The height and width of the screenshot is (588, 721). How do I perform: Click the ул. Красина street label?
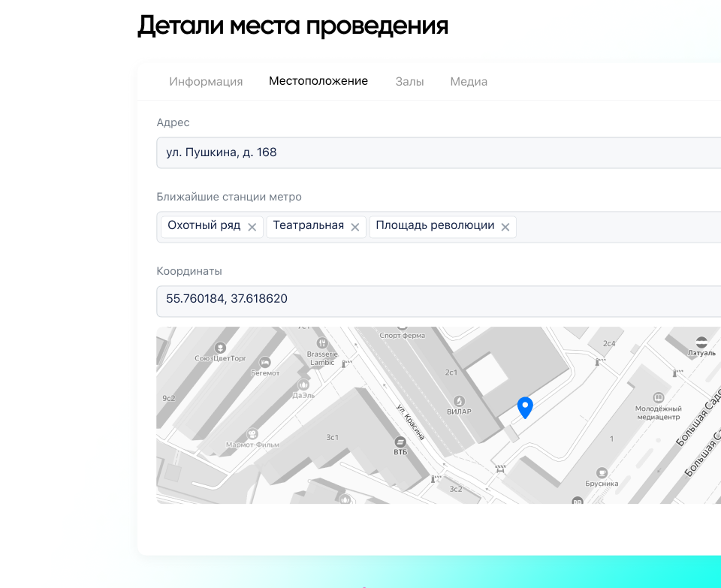pos(411,422)
